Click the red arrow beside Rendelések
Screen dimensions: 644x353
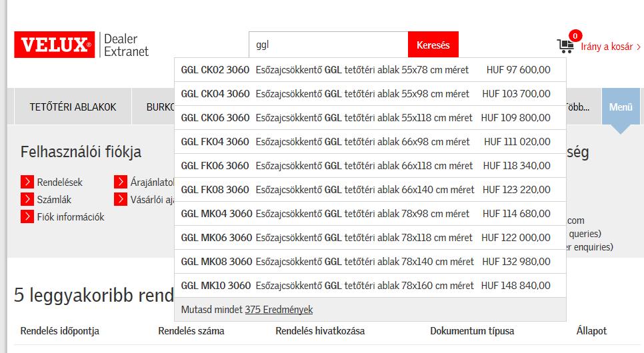[27, 182]
